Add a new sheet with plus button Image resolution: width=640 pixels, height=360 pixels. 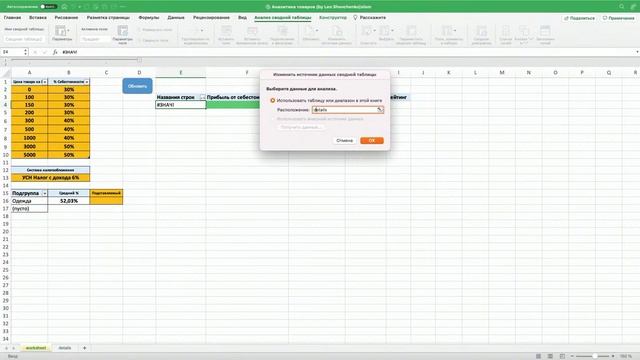(84, 348)
